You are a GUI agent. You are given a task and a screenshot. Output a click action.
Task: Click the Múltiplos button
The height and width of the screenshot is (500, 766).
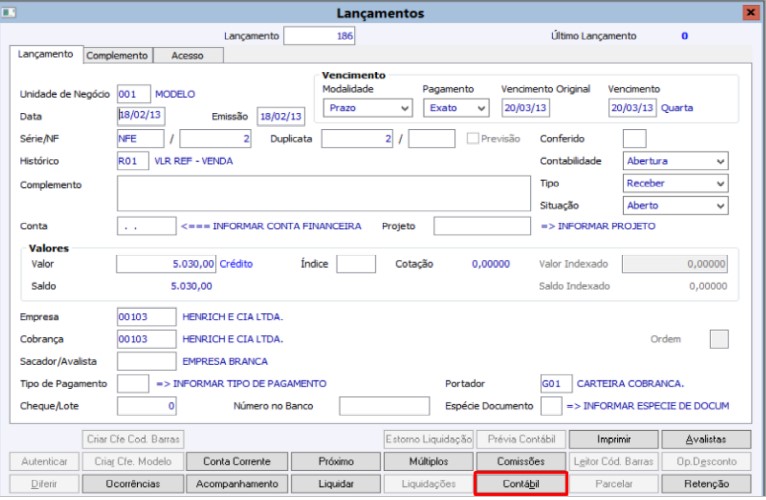[x=428, y=461]
